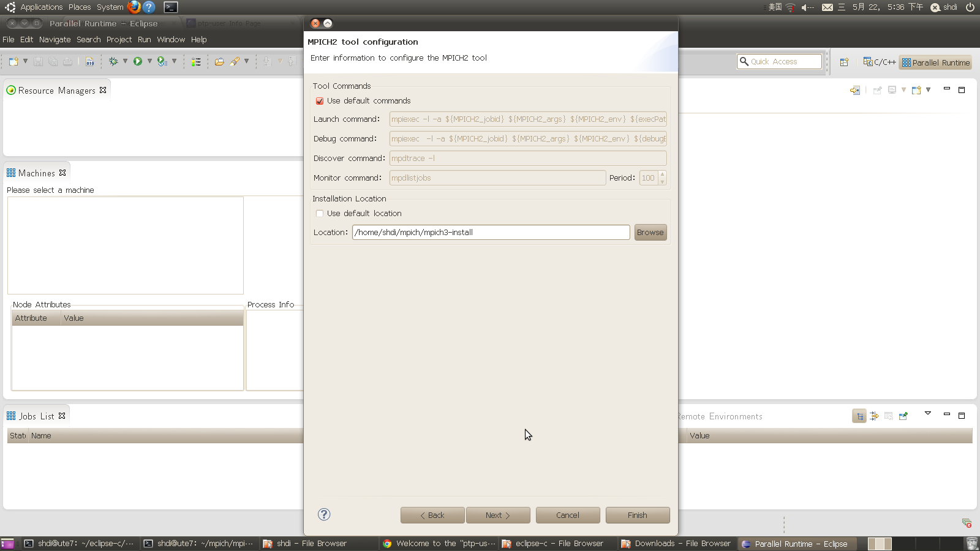This screenshot has height=551, width=980.
Task: Check Use default location checkbox
Action: (x=320, y=214)
